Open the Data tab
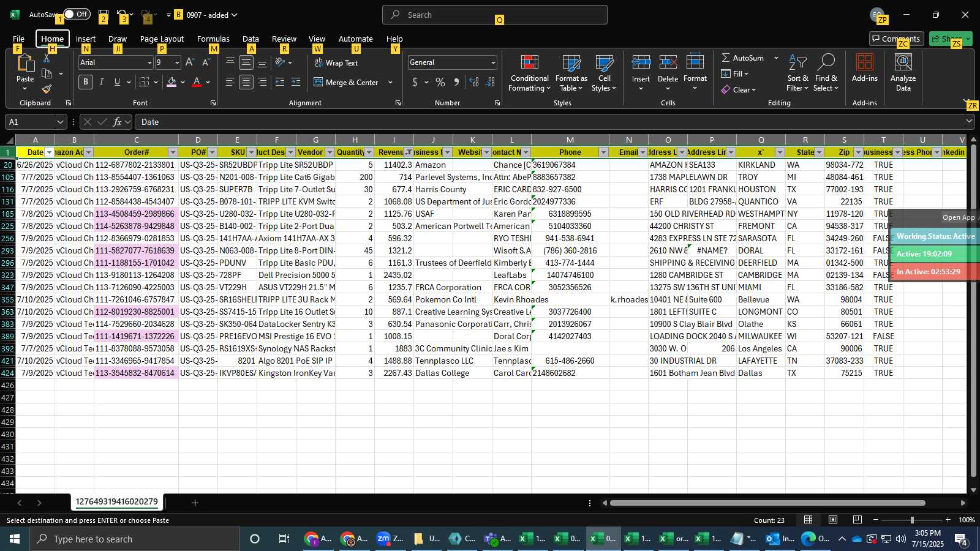The width and height of the screenshot is (980, 551). coord(251,39)
